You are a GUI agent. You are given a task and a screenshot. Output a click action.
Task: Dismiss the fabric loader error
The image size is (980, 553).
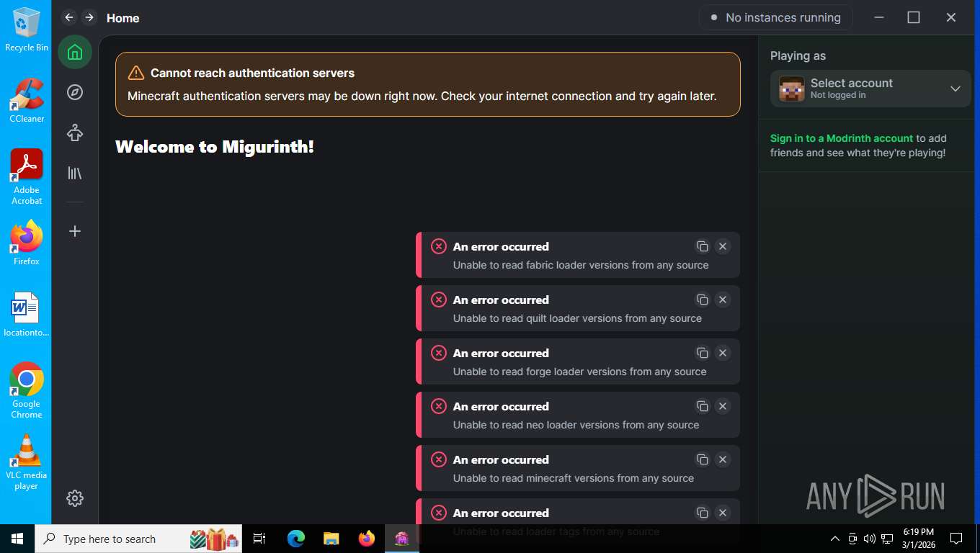723,246
